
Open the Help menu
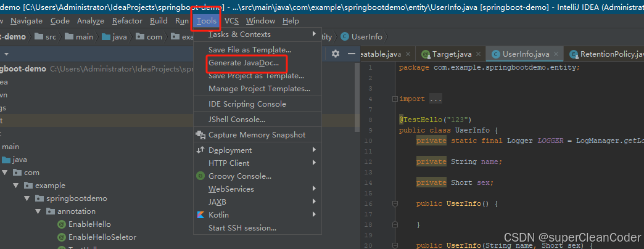click(x=291, y=20)
